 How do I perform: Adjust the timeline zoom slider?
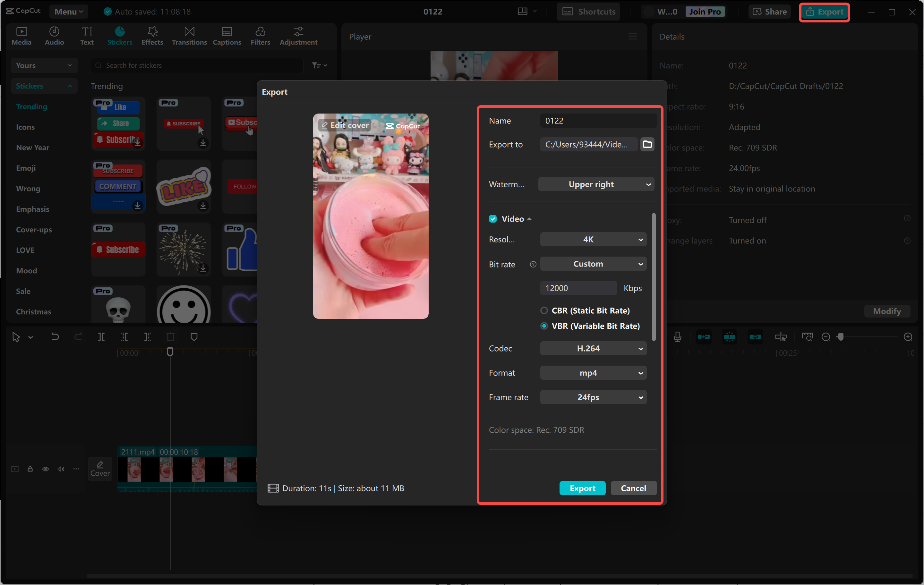(841, 337)
